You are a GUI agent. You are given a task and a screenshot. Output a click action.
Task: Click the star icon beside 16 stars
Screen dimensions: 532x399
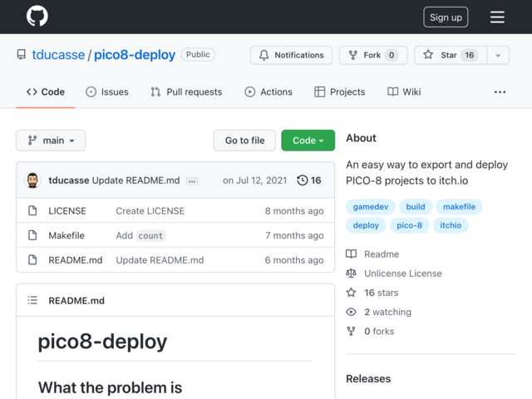click(351, 293)
